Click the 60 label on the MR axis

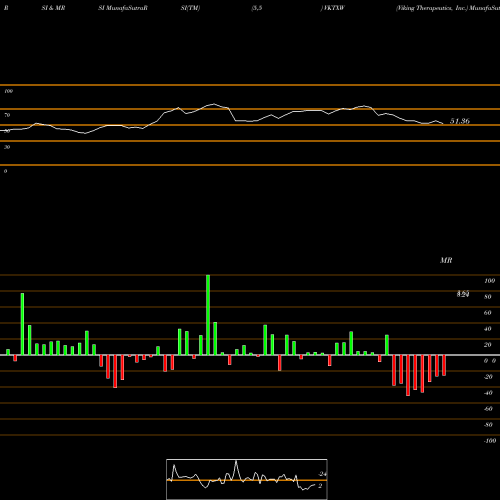pyautogui.click(x=488, y=313)
